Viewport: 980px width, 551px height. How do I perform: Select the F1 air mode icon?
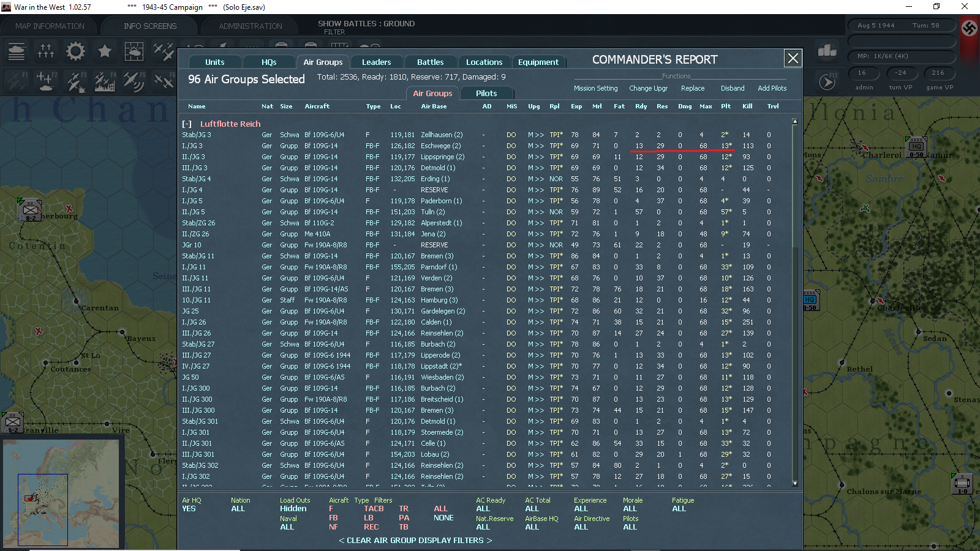click(17, 81)
